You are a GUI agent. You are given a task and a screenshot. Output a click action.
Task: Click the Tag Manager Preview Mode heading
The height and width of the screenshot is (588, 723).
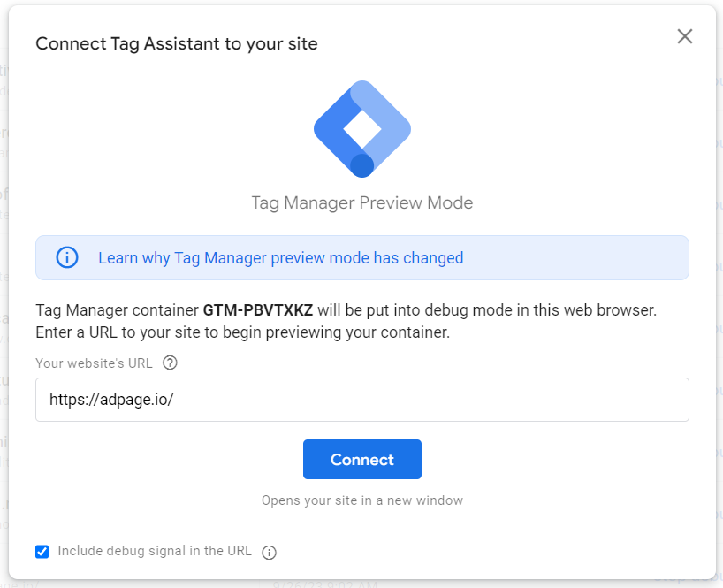click(x=361, y=202)
